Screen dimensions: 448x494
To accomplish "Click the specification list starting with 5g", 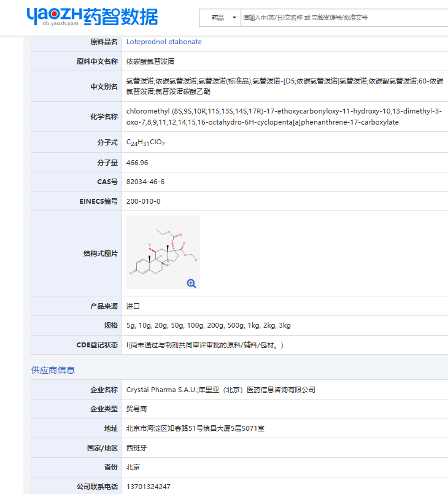I will (209, 325).
